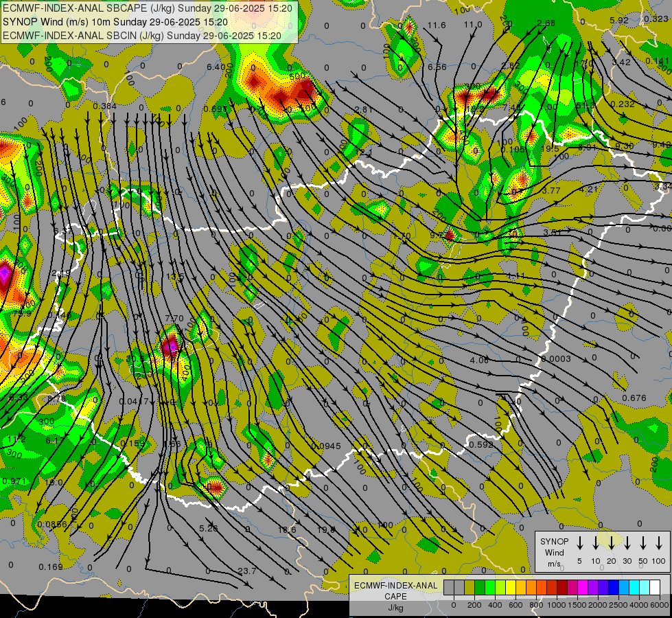Image resolution: width=672 pixels, height=618 pixels.
Task: Click the map value 1.70
Action: click(x=402, y=236)
